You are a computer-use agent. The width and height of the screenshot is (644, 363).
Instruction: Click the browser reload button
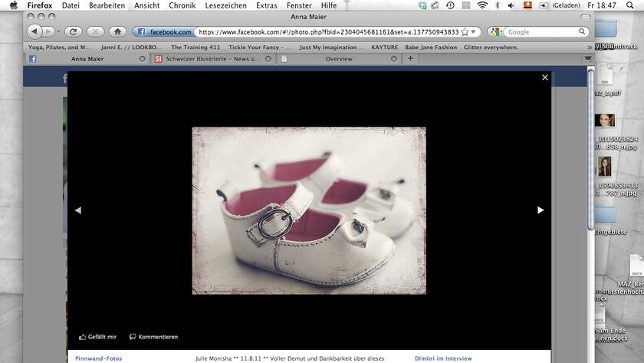point(74,32)
